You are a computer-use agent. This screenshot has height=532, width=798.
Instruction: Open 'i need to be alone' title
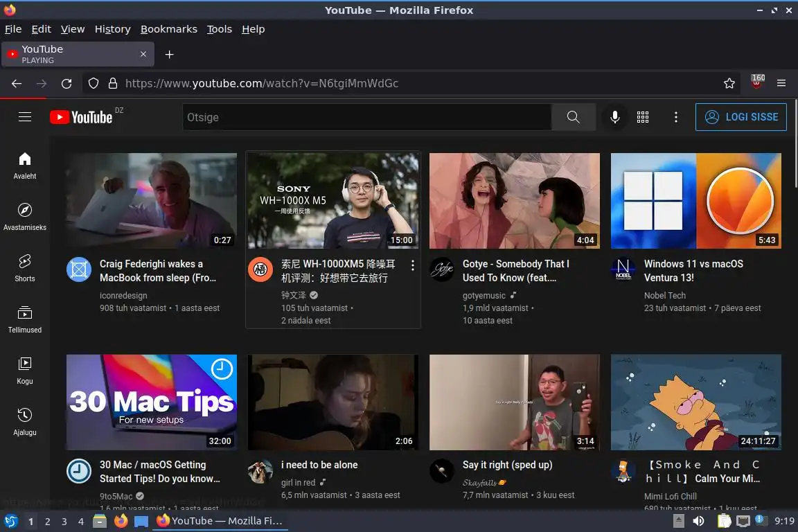(x=319, y=465)
